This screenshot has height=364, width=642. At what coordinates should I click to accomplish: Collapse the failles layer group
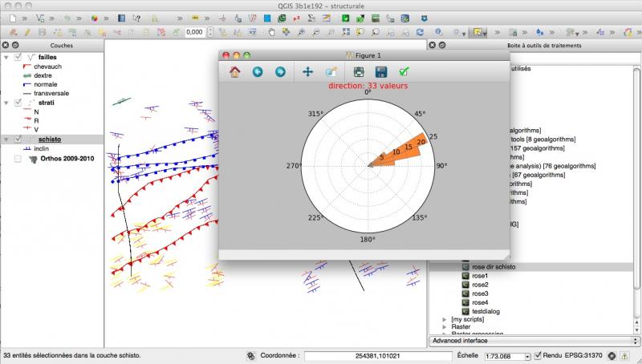[x=7, y=58]
